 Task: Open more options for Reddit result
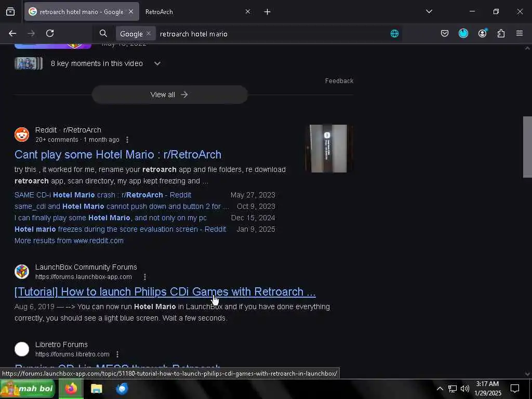127,139
